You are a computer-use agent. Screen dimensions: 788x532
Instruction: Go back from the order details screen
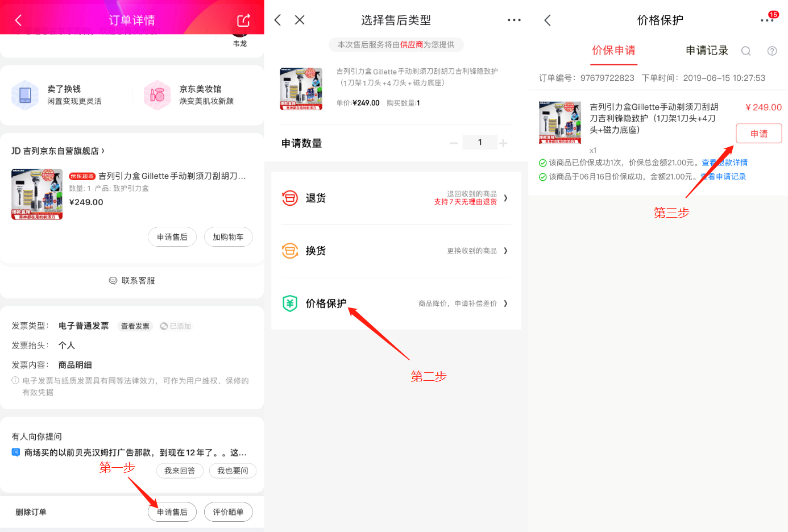click(18, 20)
